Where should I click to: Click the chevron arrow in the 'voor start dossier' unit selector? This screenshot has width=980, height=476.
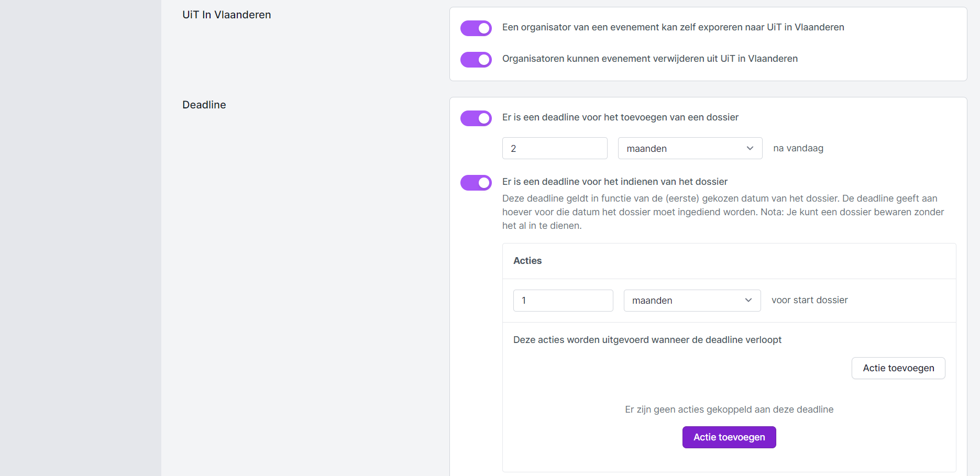[x=748, y=301]
